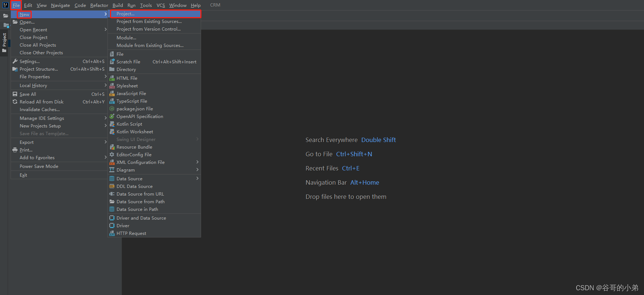Toggle Power Save Mode

tap(59, 166)
